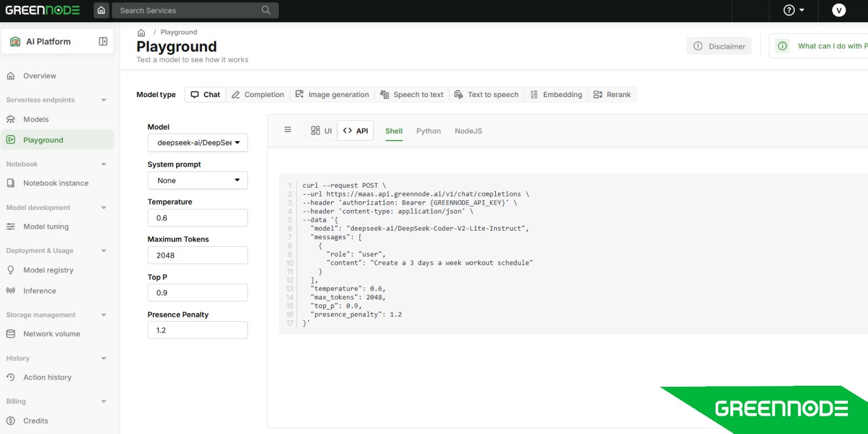Switch to UI view mode
This screenshot has width=868, height=434.
321,131
